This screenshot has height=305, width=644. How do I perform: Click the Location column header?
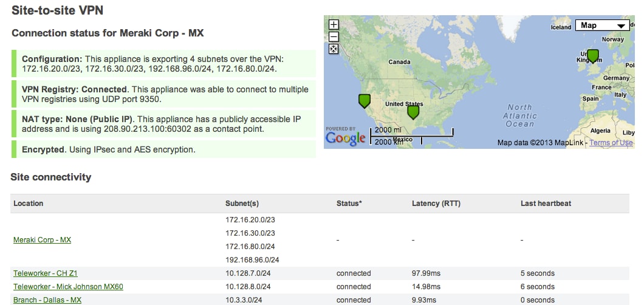[29, 203]
